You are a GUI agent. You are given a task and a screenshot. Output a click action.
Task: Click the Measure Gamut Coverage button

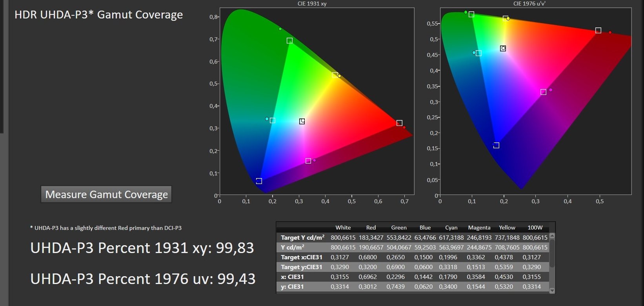pos(106,195)
